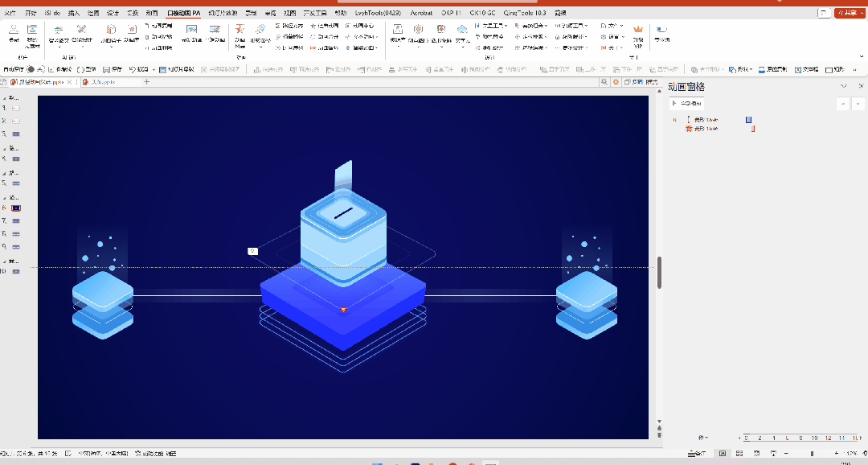Open the notes button in status bar
The image size is (868, 465).
(x=697, y=454)
